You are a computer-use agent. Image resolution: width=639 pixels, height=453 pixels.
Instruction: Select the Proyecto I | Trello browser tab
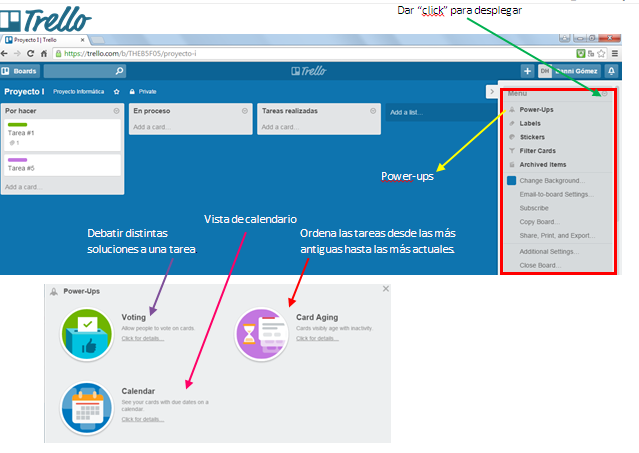coord(44,40)
